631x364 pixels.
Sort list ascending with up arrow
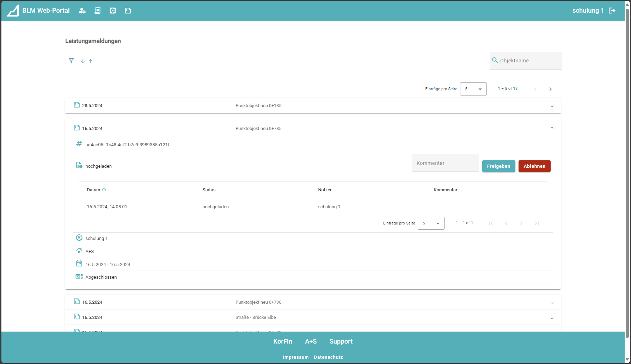pyautogui.click(x=91, y=61)
